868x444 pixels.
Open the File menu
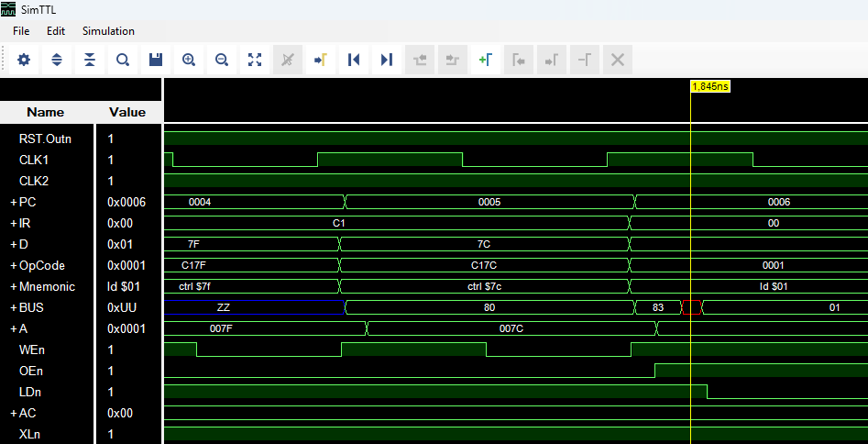tap(21, 31)
